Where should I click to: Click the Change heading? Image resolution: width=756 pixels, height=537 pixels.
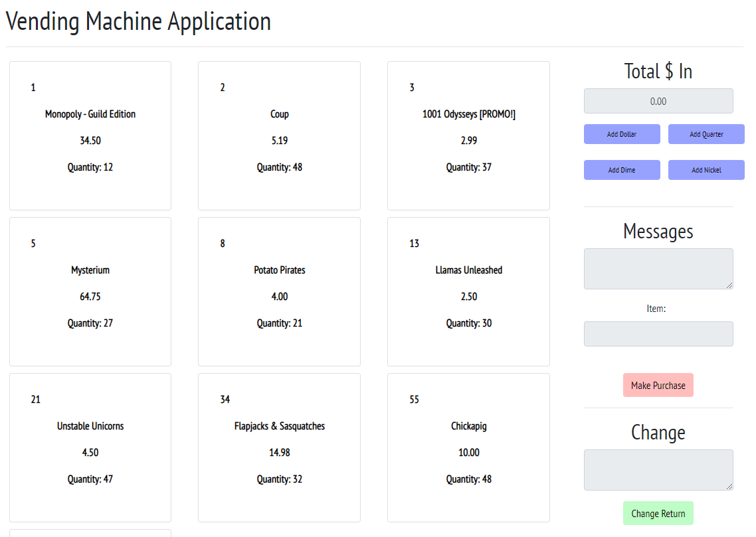click(x=658, y=433)
